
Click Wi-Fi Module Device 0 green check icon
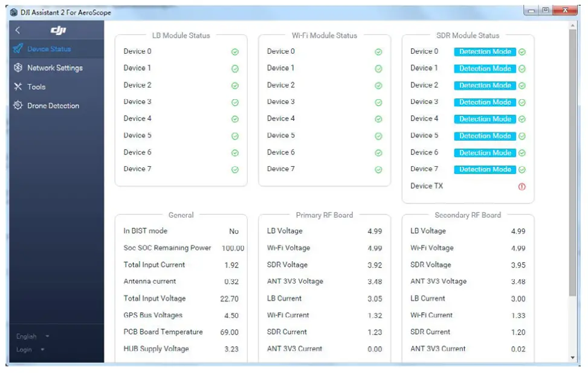[x=378, y=52]
